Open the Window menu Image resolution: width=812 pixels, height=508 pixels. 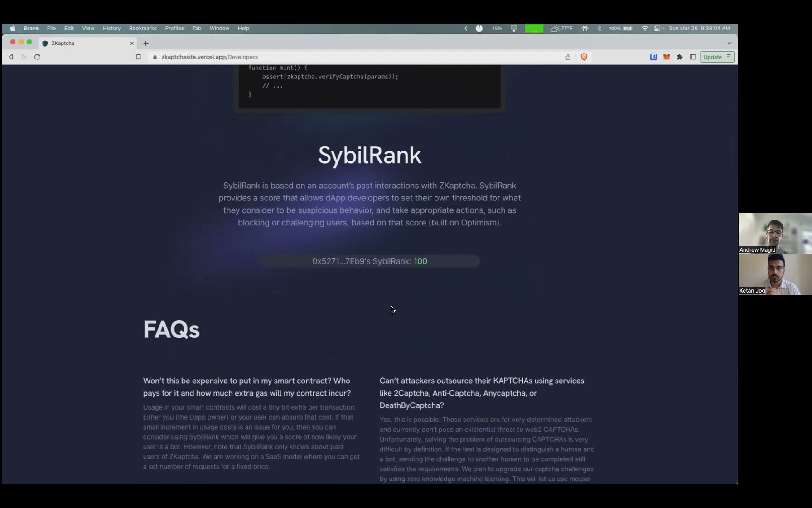click(219, 28)
